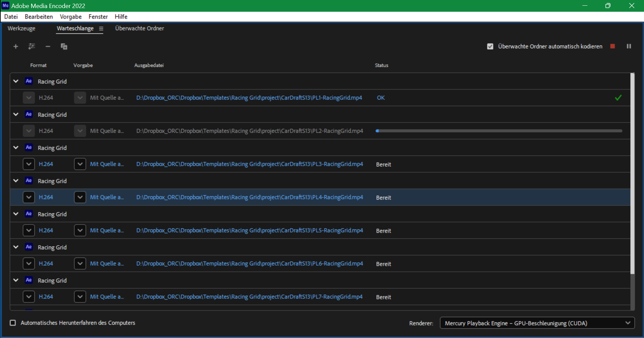Click the PL2 encoding progress bar
The width and height of the screenshot is (644, 338).
point(499,131)
